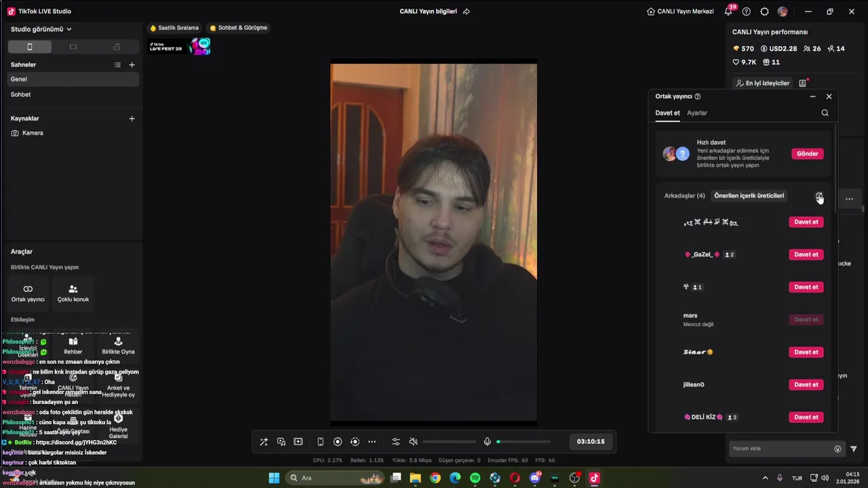This screenshot has width=868, height=488.
Task: Minimize the Ortak yayıncı panel
Action: tap(812, 97)
